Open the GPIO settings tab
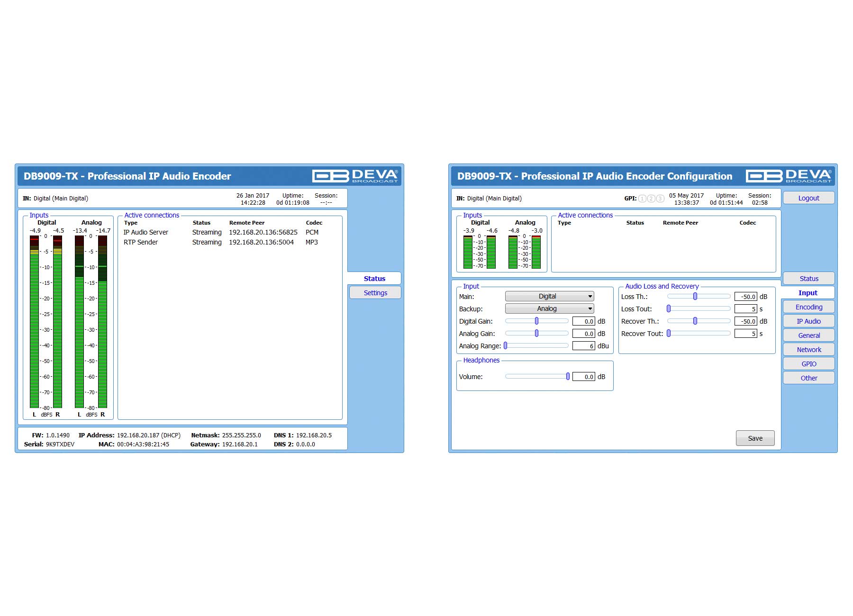Viewport: 853px width, 616px height. coord(809,364)
